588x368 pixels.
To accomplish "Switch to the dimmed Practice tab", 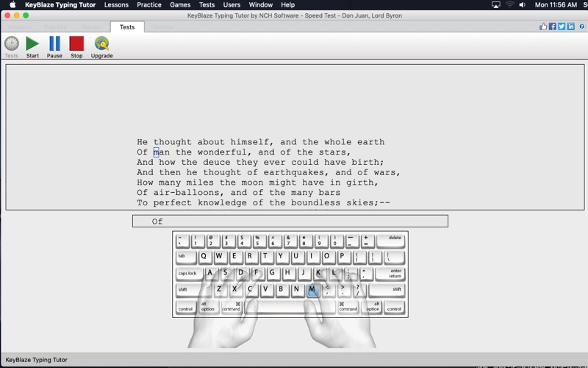I will (x=56, y=27).
